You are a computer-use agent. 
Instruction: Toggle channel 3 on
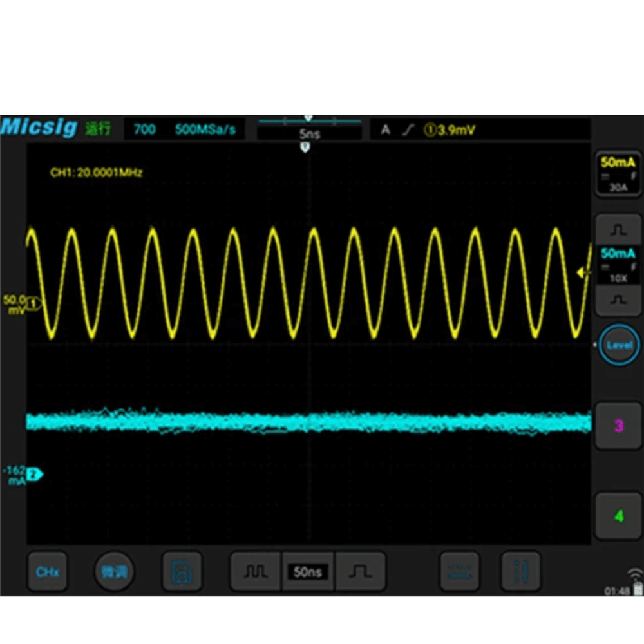point(618,425)
